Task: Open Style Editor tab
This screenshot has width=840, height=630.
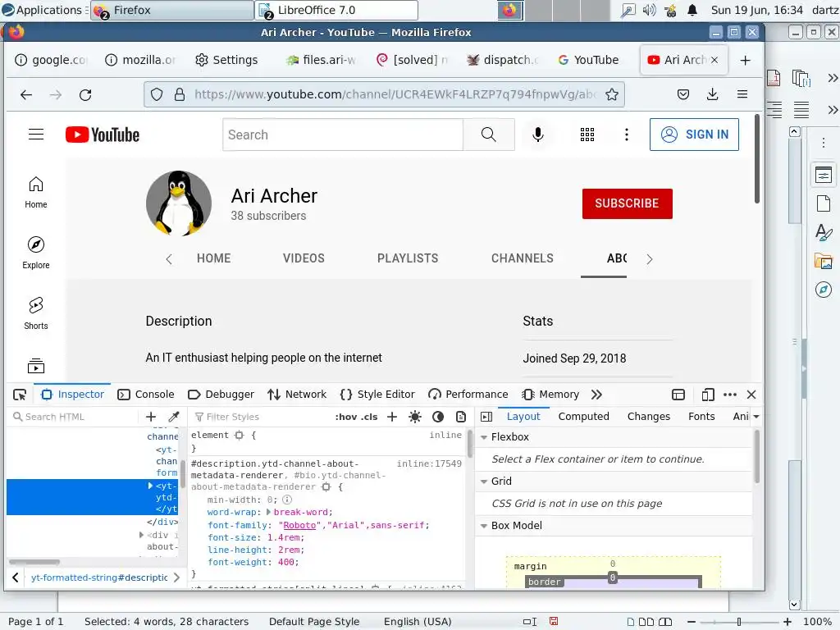Action: 377,395
